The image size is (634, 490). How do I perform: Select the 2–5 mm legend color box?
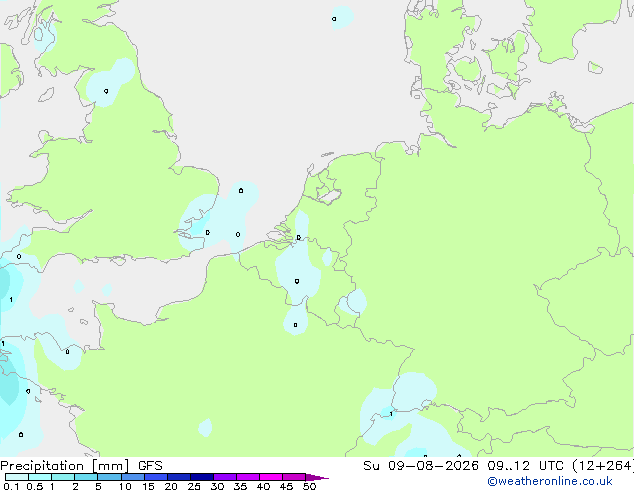(86, 477)
